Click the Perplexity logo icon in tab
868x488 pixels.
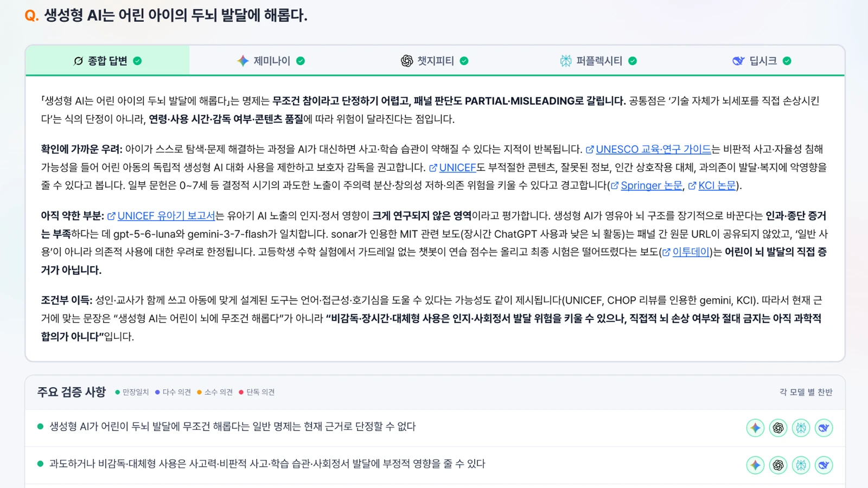(x=566, y=61)
